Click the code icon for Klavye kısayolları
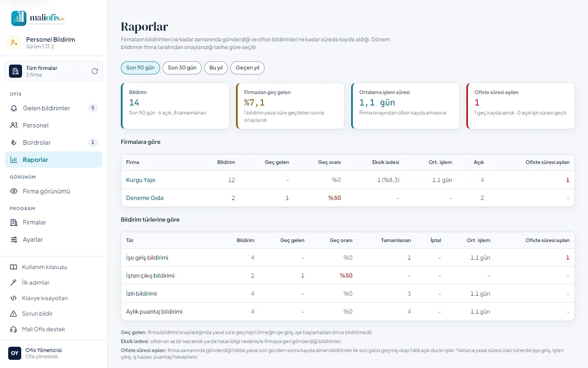Image resolution: width=588 pixels, height=368 pixels. tap(13, 298)
